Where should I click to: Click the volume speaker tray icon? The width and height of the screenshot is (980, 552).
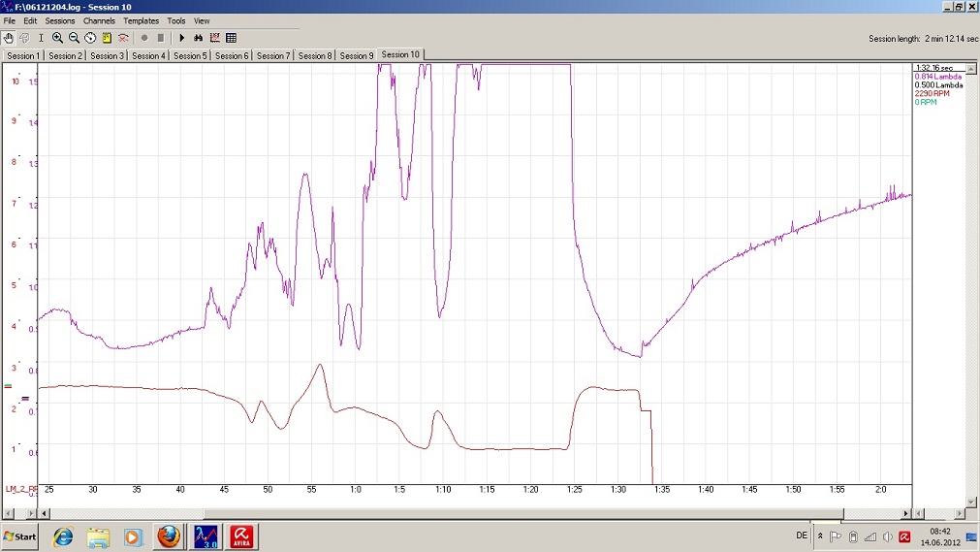[887, 536]
